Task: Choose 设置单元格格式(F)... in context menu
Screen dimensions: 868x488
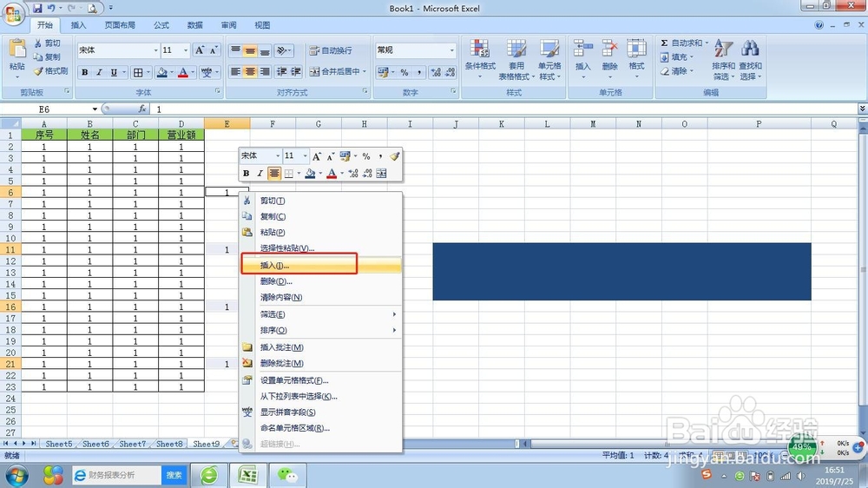Action: (320, 380)
